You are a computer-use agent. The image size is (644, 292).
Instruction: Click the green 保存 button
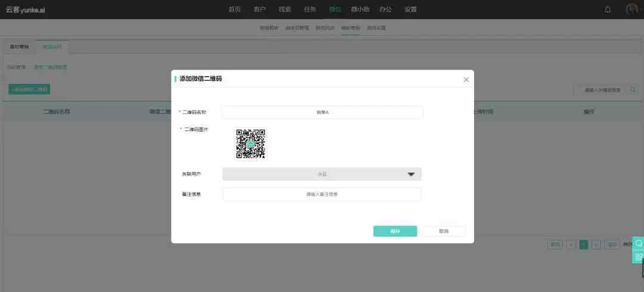click(x=395, y=231)
